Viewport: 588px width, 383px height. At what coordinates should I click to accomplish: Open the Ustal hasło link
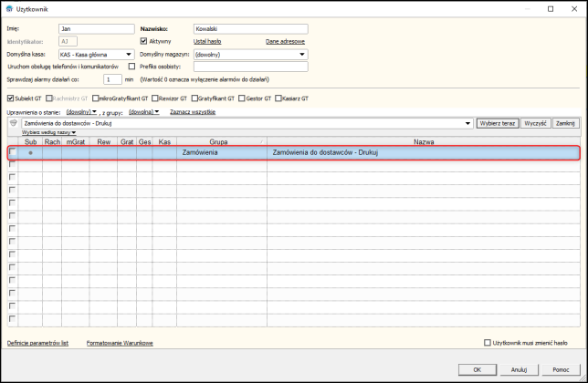(x=207, y=41)
